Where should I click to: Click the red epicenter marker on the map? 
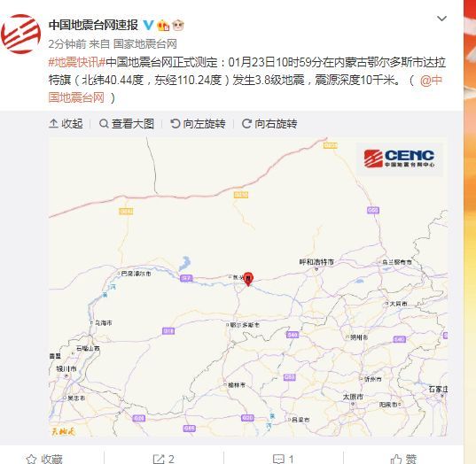248,279
